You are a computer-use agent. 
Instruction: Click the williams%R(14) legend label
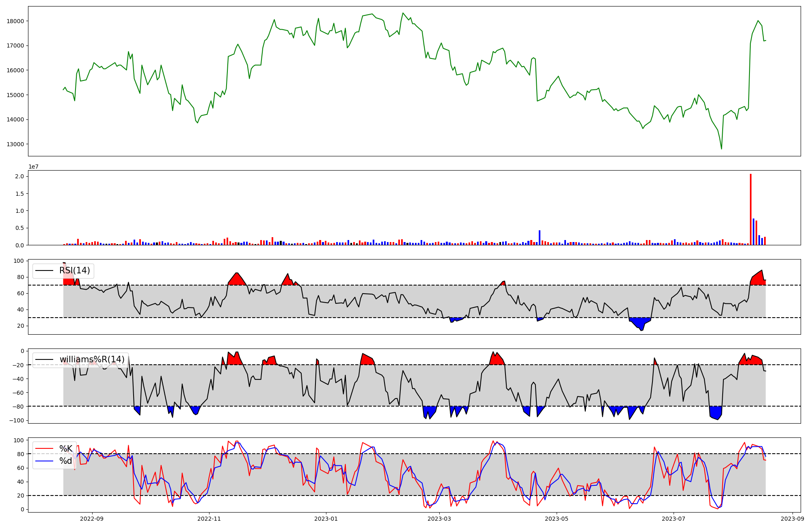tap(92, 359)
